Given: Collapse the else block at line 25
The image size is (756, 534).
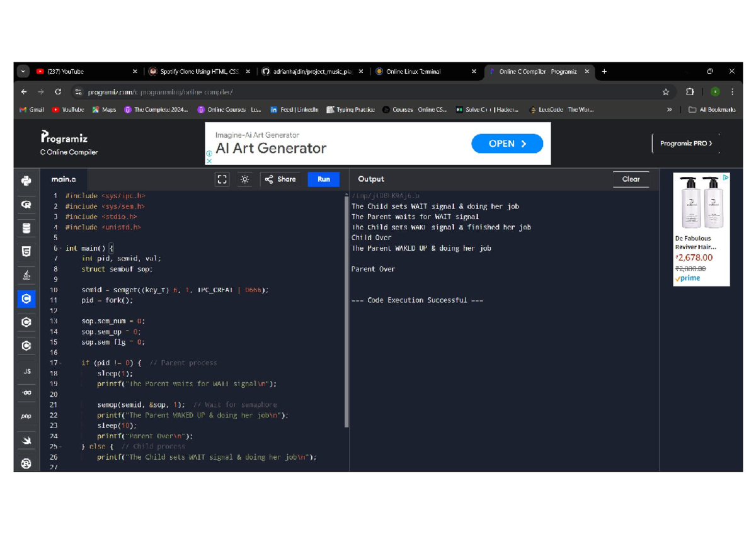Looking at the screenshot, I should [x=60, y=446].
